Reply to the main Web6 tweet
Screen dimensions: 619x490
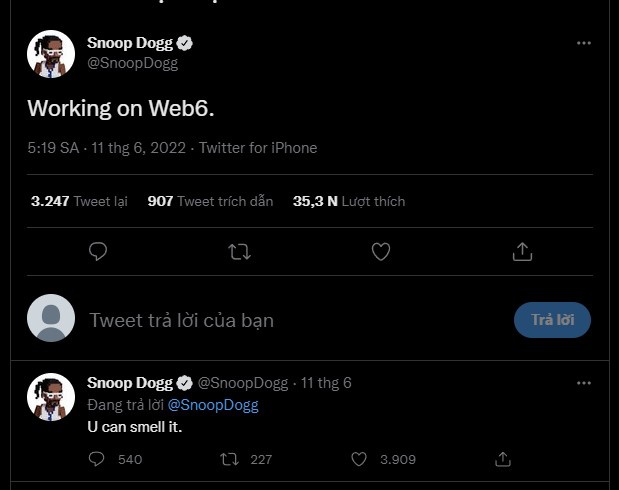[98, 251]
